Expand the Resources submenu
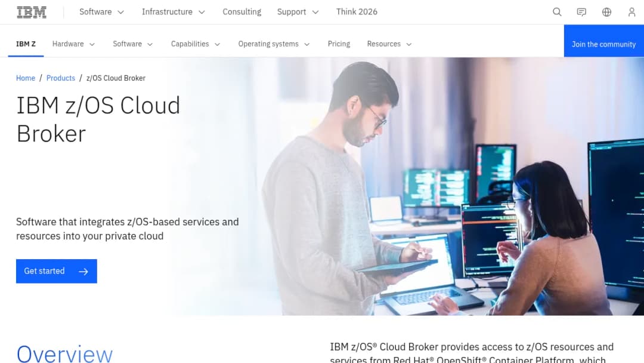The width and height of the screenshot is (644, 363). [x=389, y=44]
